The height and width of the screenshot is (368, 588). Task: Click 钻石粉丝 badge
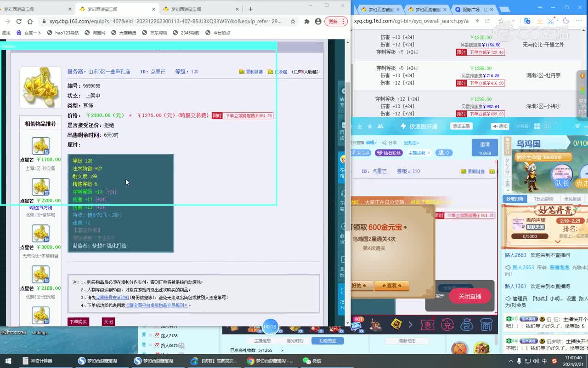[x=389, y=153]
